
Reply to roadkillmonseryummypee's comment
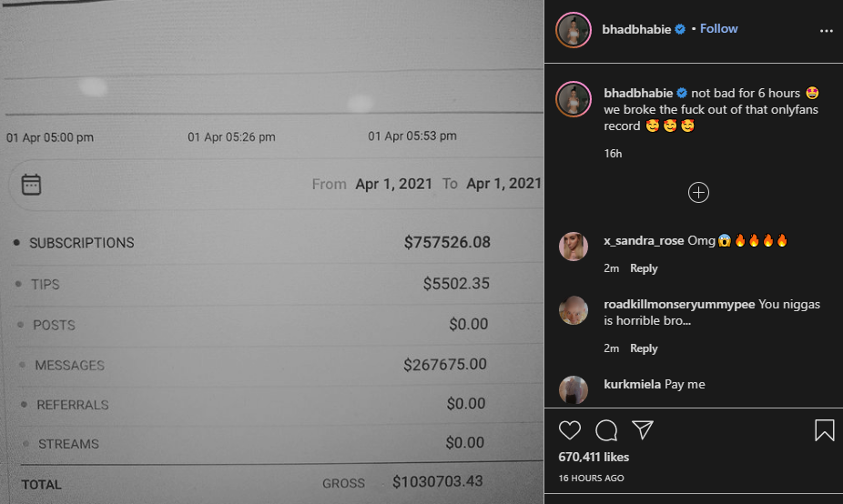pyautogui.click(x=644, y=348)
